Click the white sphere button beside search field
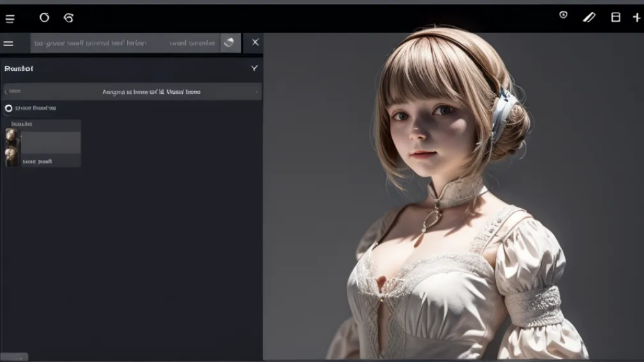644x362 pixels. 231,43
